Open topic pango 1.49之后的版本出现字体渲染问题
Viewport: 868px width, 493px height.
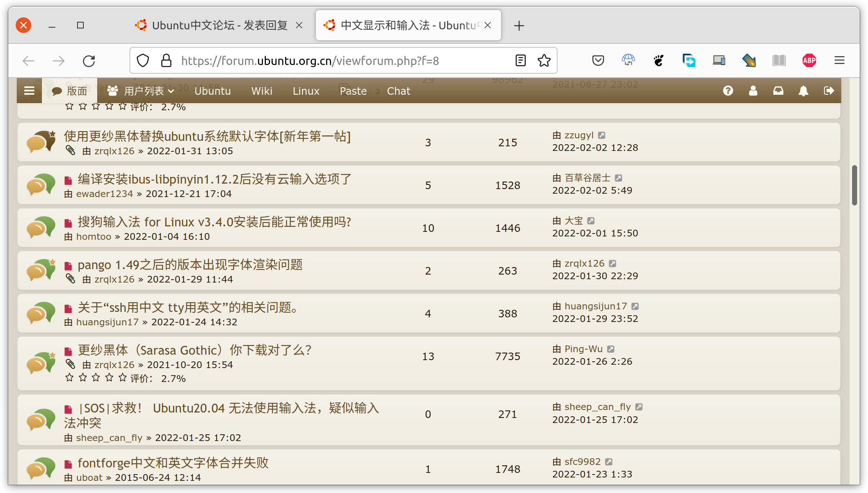coord(190,265)
